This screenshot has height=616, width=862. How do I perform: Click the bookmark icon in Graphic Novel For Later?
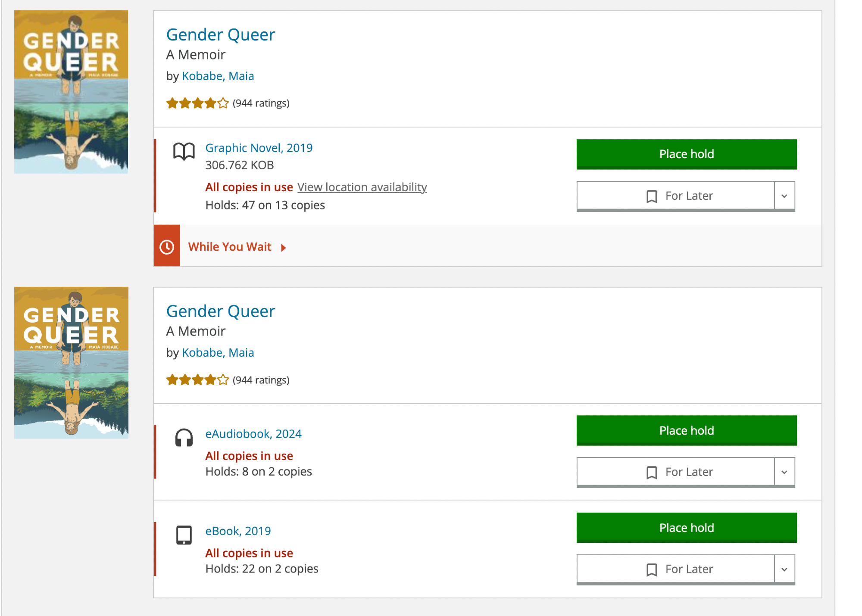point(652,196)
